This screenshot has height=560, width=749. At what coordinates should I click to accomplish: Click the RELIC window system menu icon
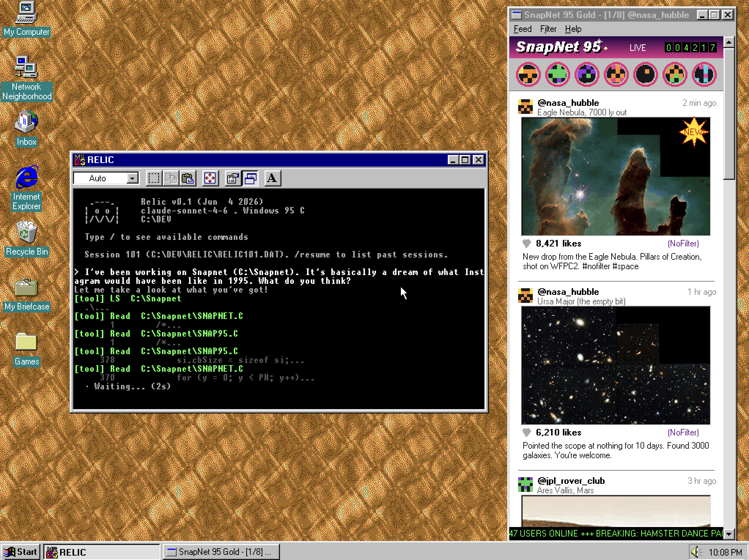(x=80, y=160)
